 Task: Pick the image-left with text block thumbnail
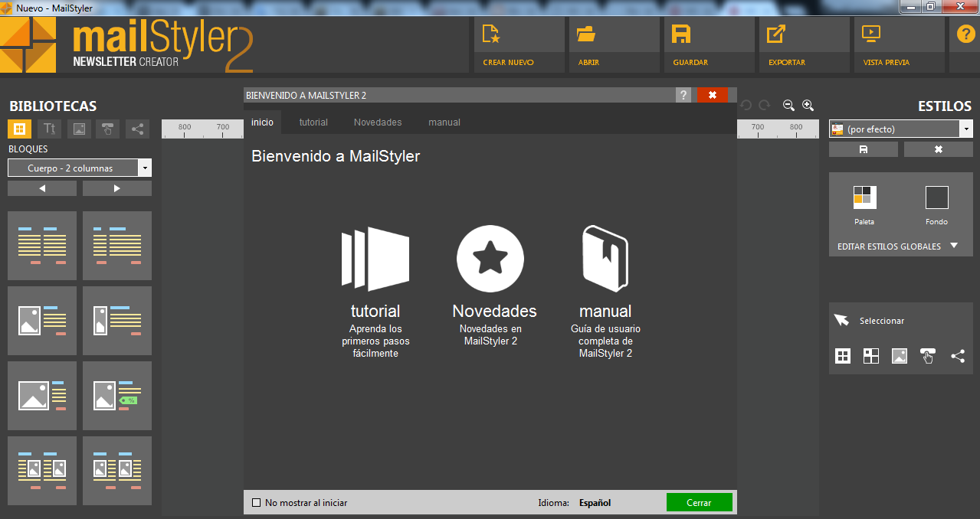click(x=42, y=321)
